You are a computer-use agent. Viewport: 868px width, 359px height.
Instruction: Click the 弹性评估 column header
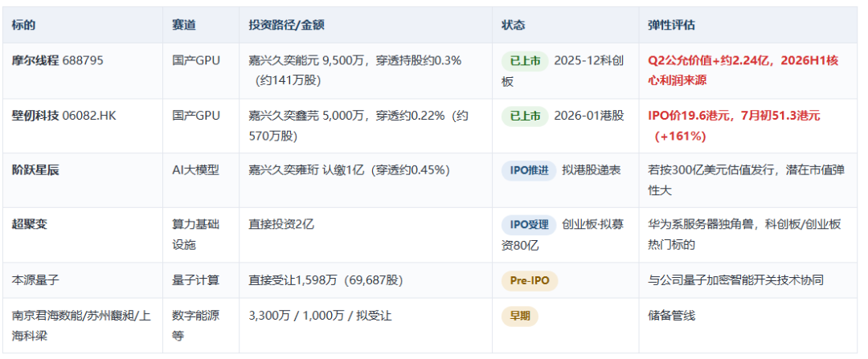click(748, 26)
